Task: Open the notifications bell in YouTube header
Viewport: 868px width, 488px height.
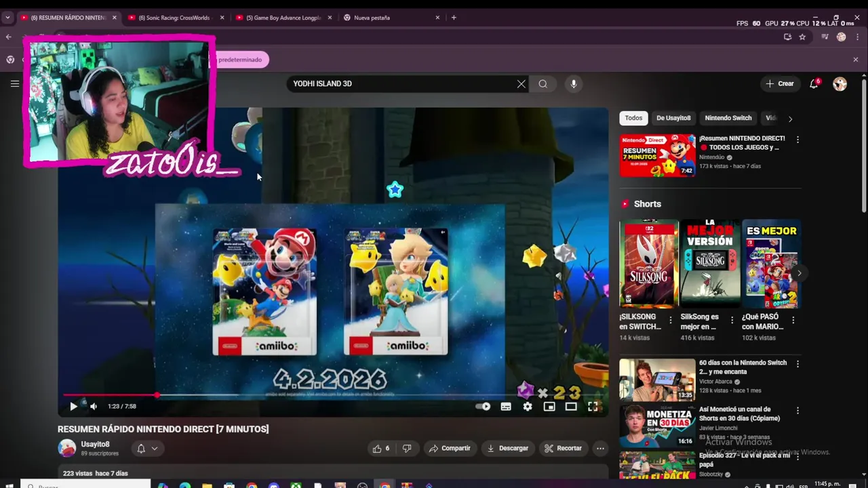Action: (814, 83)
